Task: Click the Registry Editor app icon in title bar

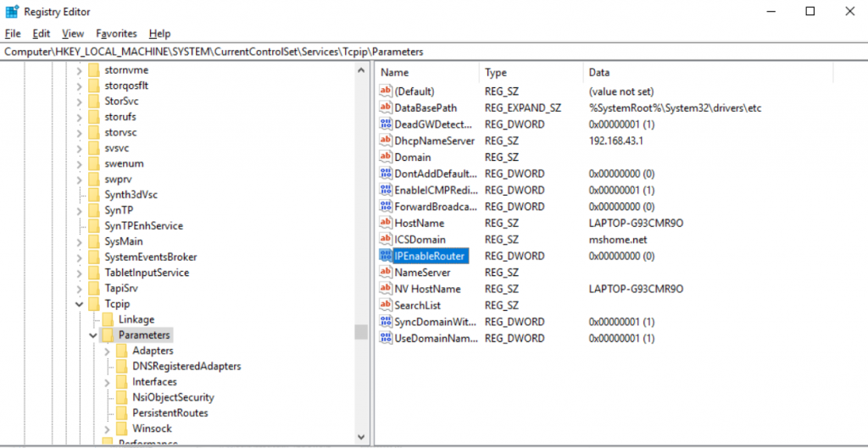Action: click(11, 11)
